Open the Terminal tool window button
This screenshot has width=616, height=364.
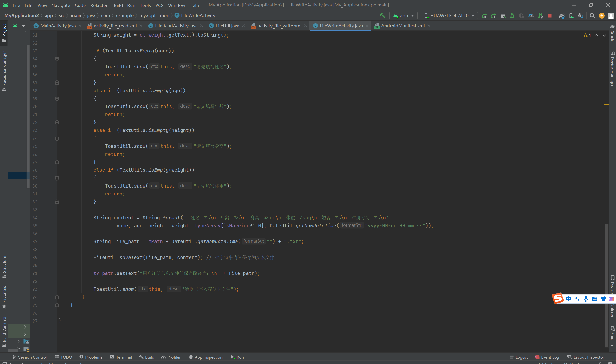[121, 357]
